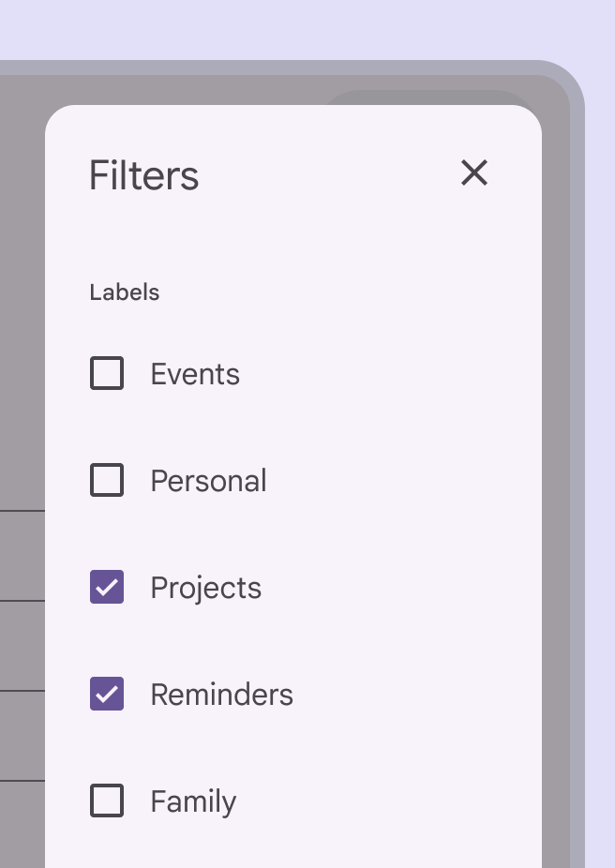Click the lavender background outside the app window
The width and height of the screenshot is (615, 868).
pos(281,28)
